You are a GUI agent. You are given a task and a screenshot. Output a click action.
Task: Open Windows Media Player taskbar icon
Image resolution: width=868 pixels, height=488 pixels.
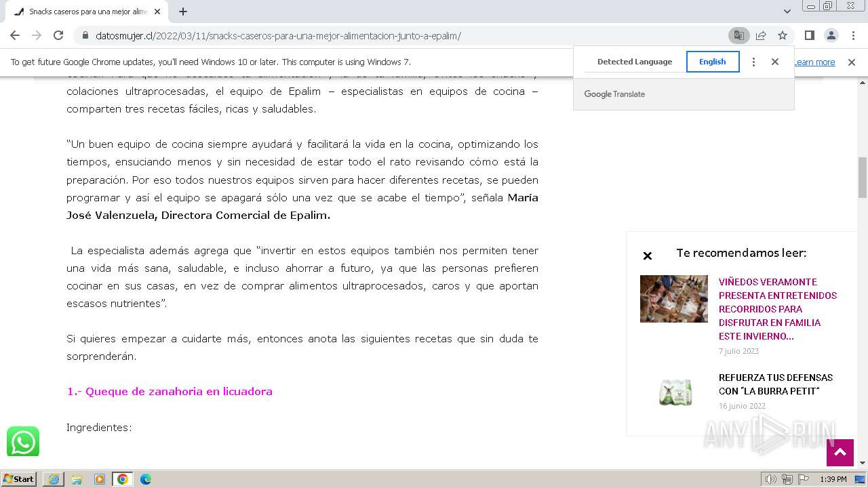pyautogui.click(x=100, y=479)
